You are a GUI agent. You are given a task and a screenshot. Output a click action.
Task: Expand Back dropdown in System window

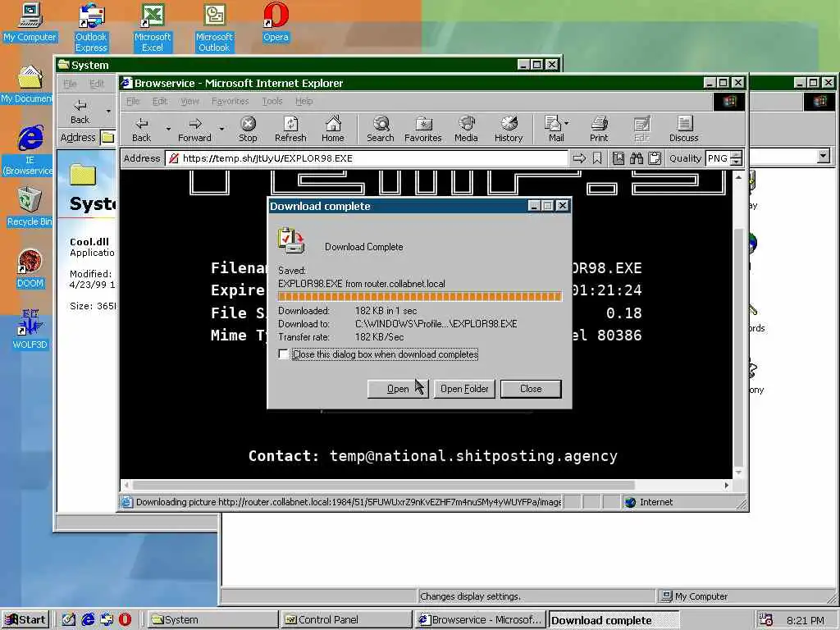[x=108, y=112]
